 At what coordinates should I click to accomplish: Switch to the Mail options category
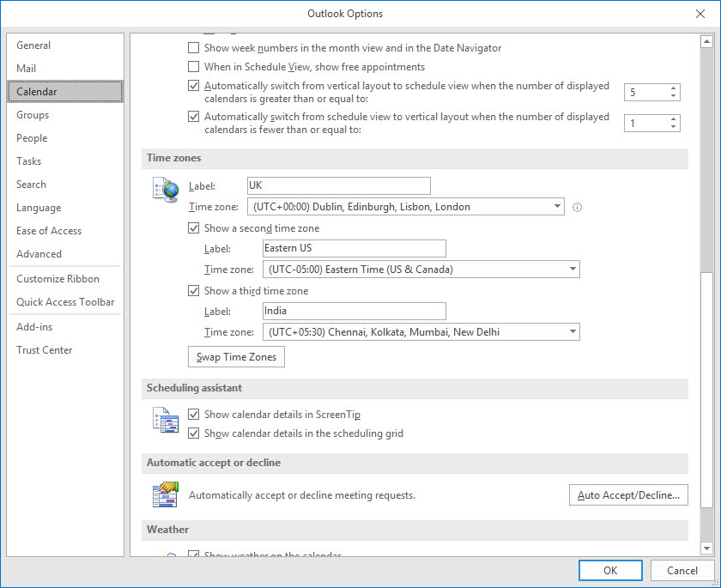(x=27, y=69)
